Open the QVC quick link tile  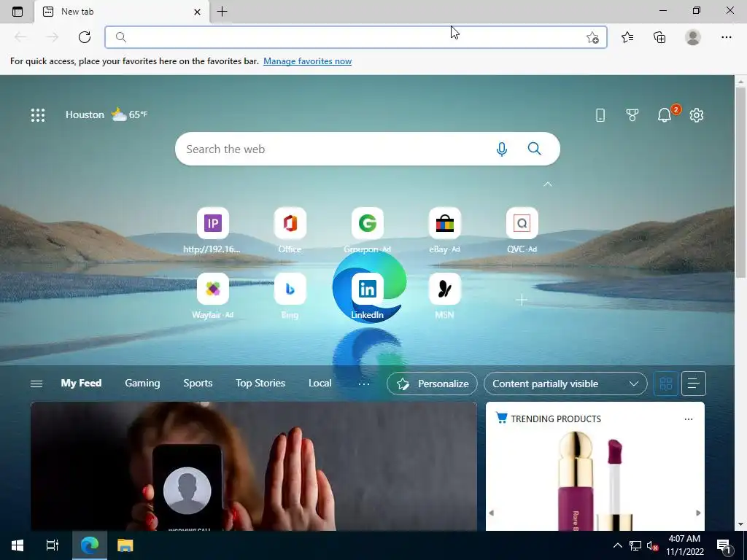coord(522,230)
